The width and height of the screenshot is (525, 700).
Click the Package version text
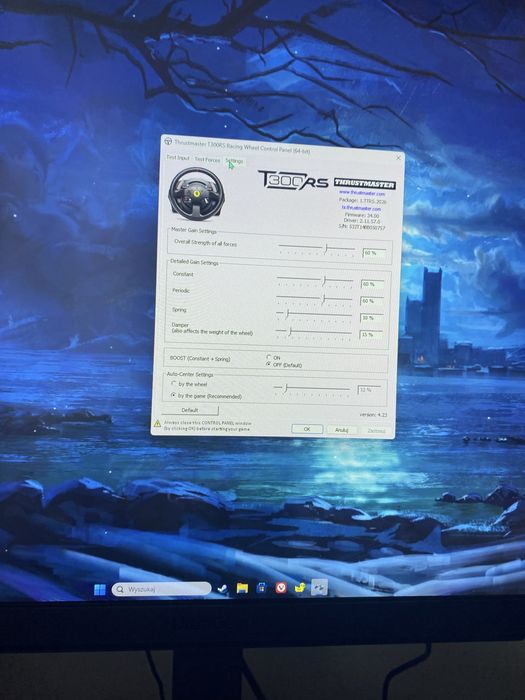point(362,201)
